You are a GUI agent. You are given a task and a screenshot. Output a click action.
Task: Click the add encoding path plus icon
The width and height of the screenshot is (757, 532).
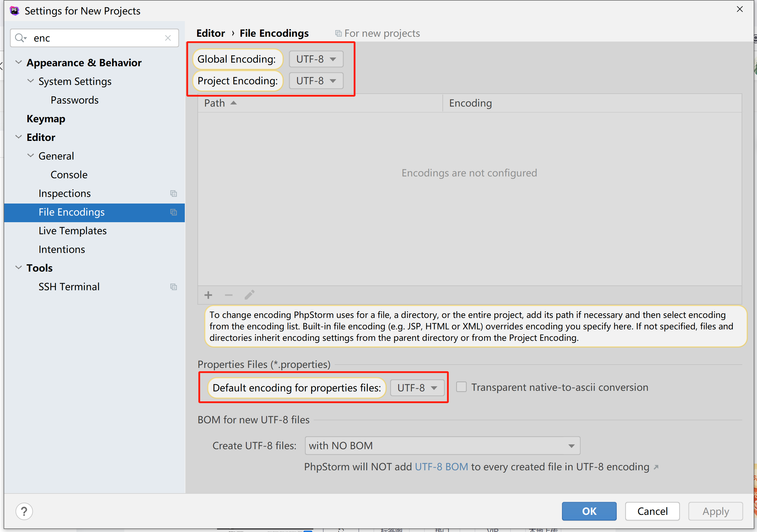208,294
